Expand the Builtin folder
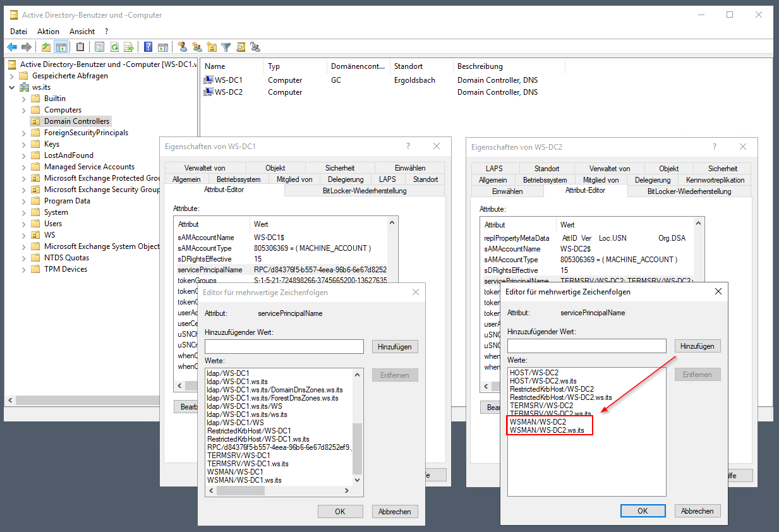Screen dimensions: 779x532 (24, 99)
